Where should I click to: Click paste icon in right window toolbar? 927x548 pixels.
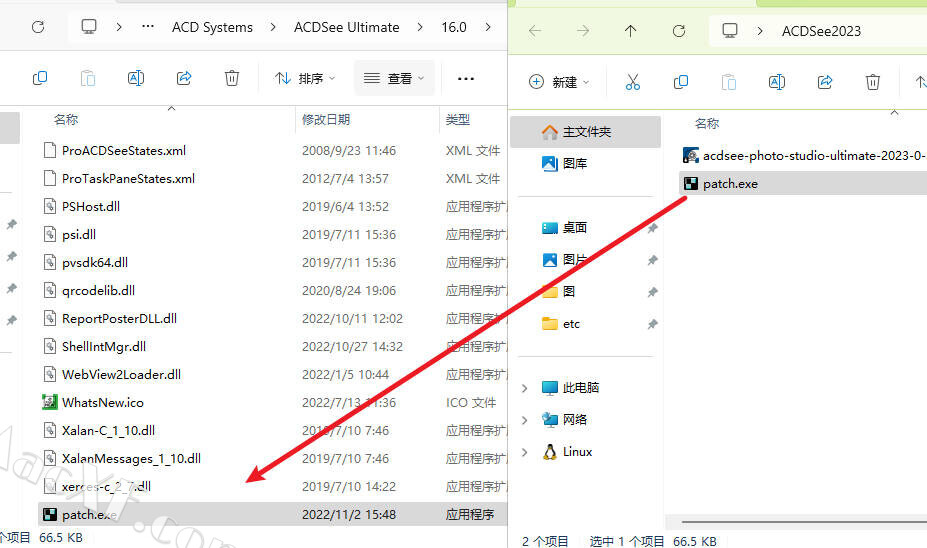(x=728, y=82)
